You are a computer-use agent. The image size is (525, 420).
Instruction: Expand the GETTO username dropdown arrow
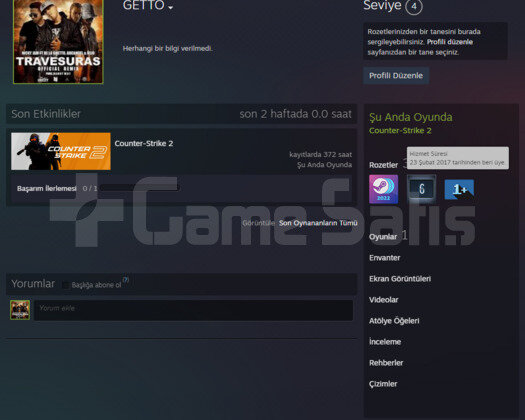pyautogui.click(x=171, y=7)
